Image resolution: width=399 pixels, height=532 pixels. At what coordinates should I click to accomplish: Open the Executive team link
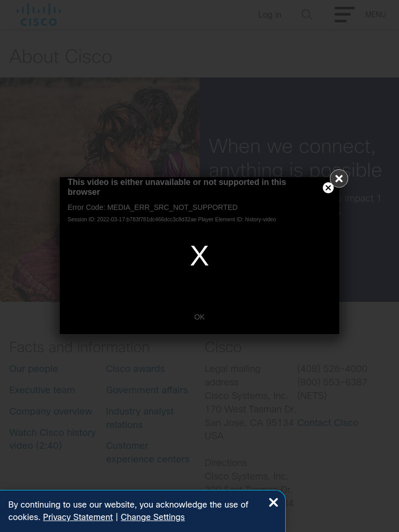pos(42,390)
